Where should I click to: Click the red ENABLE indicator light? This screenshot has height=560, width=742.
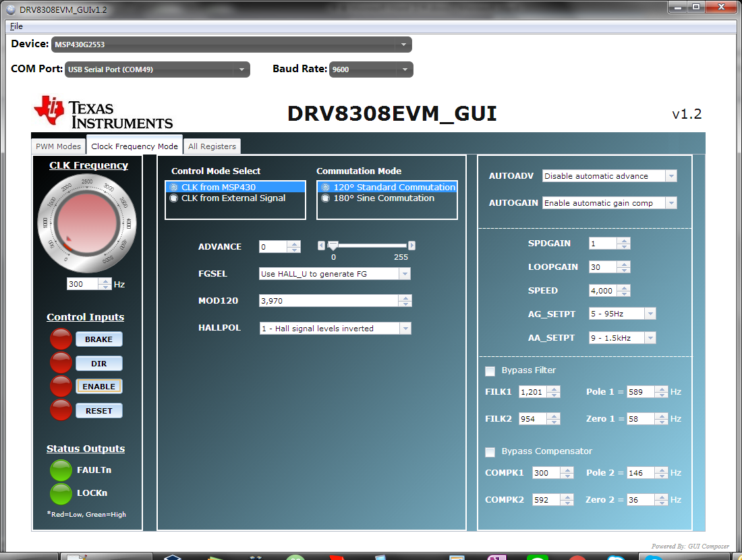click(x=61, y=387)
